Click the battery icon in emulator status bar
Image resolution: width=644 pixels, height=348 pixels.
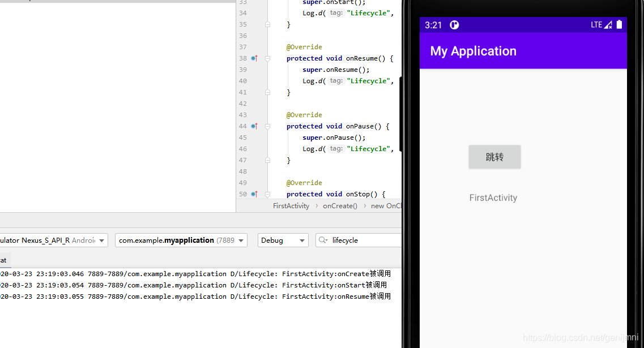(x=619, y=25)
